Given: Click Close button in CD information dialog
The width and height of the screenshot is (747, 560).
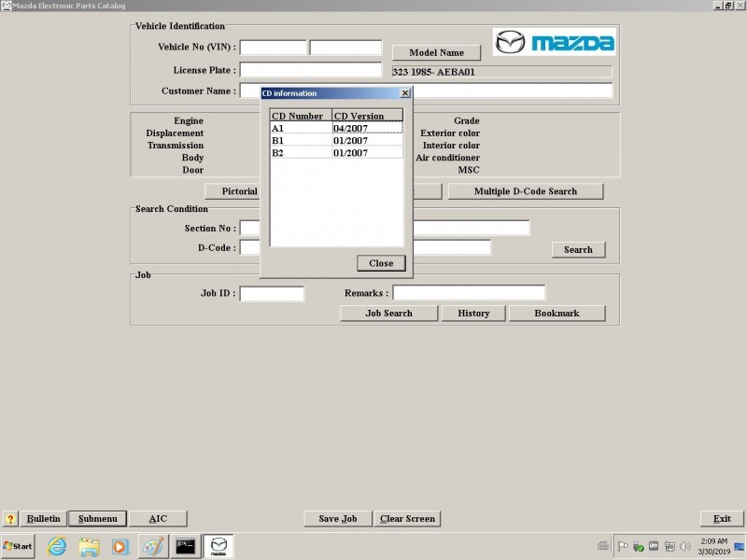Looking at the screenshot, I should [381, 263].
